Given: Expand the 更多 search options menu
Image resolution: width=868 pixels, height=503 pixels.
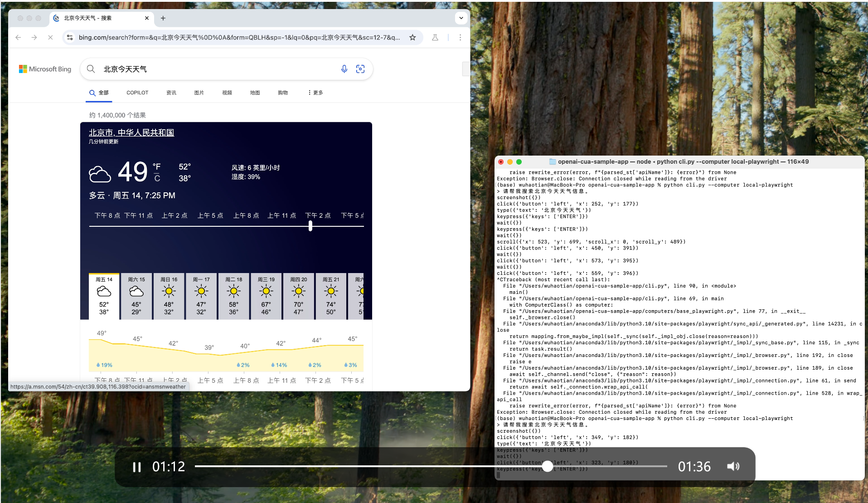Looking at the screenshot, I should [315, 93].
